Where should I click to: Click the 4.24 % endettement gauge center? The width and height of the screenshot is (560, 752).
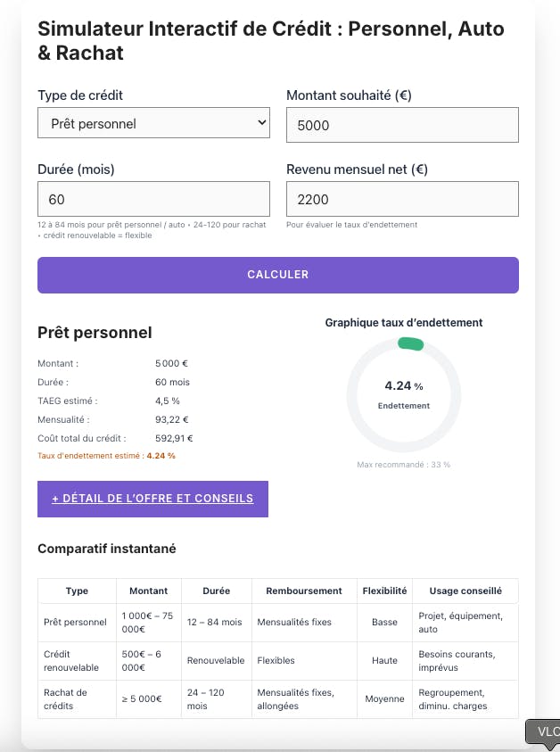click(x=404, y=394)
